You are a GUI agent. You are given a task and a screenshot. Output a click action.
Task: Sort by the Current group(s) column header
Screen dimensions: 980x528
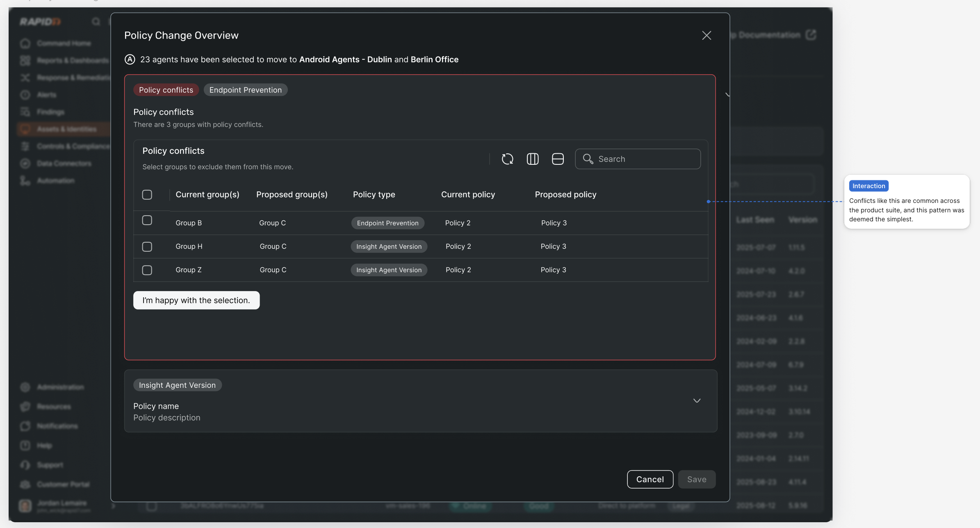(207, 195)
